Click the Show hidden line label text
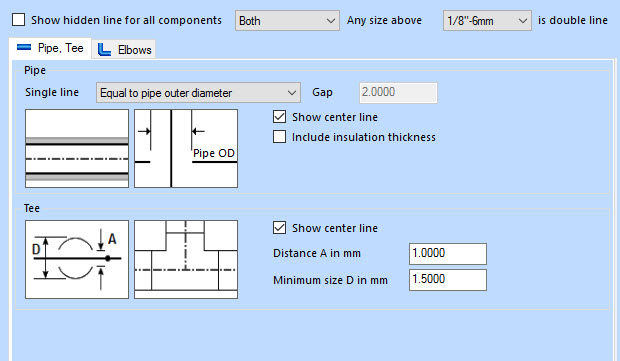This screenshot has height=361, width=620. click(126, 20)
